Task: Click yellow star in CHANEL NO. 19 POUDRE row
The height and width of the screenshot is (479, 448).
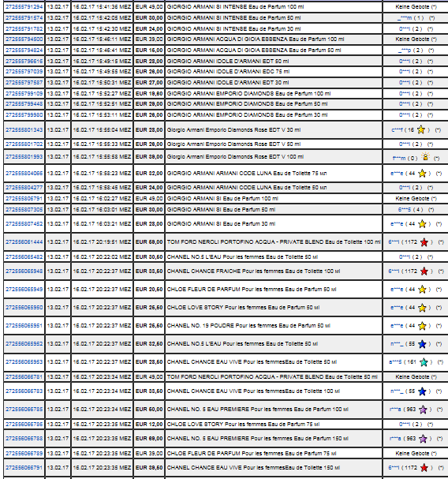Action: pos(422,326)
